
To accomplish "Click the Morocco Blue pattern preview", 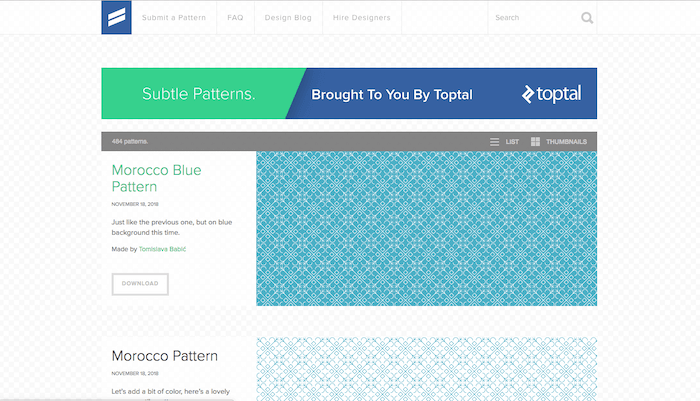I will point(426,228).
